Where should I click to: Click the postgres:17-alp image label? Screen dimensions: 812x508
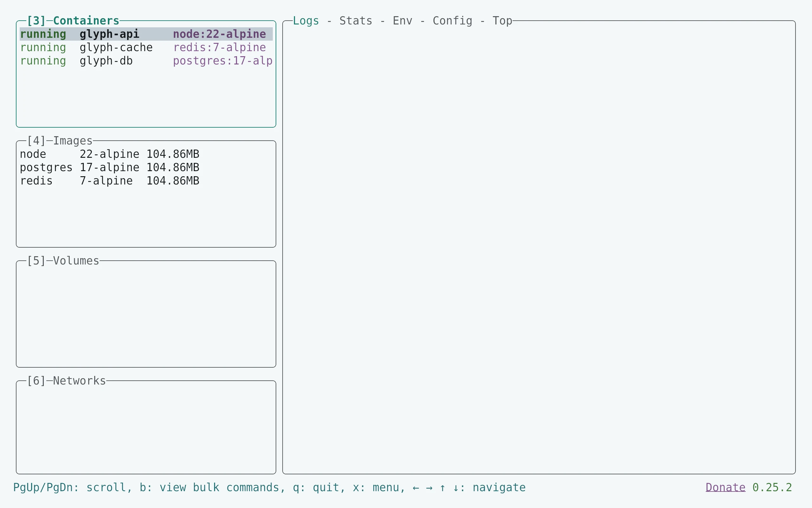coord(223,61)
